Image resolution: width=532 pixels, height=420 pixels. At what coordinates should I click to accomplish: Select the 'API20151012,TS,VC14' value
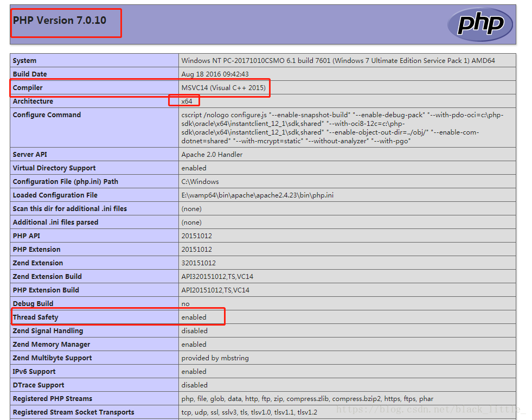(x=215, y=290)
